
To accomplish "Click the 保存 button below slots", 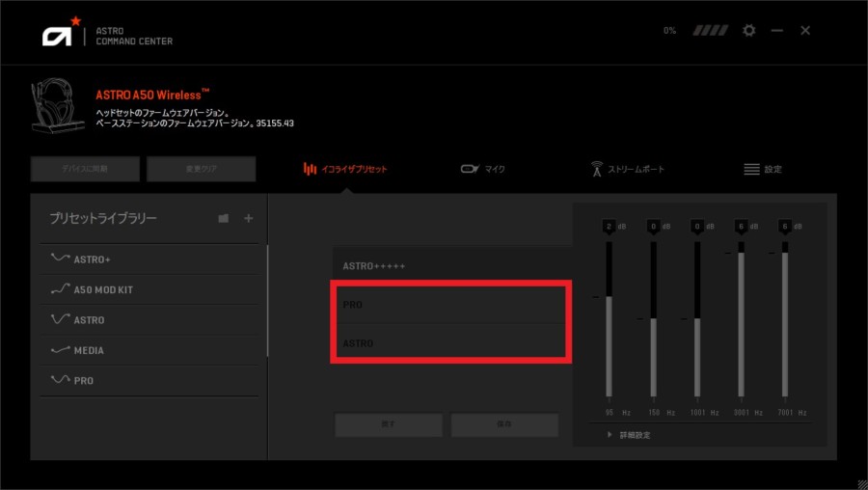I will pyautogui.click(x=503, y=424).
